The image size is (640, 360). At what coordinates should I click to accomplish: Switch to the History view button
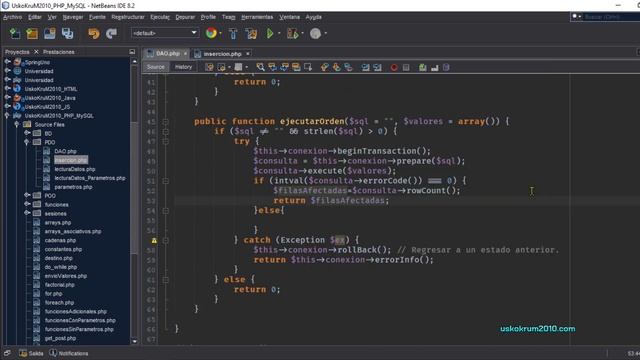tap(183, 67)
